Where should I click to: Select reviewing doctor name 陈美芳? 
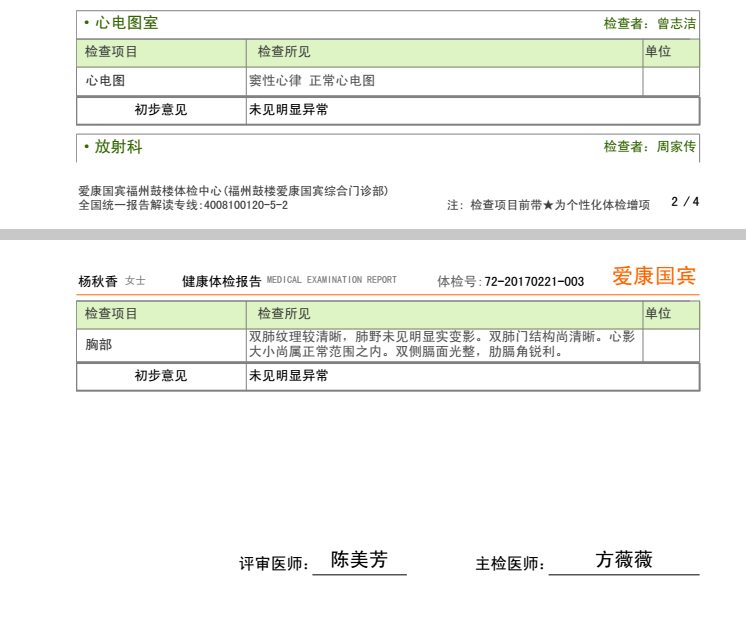point(359,559)
